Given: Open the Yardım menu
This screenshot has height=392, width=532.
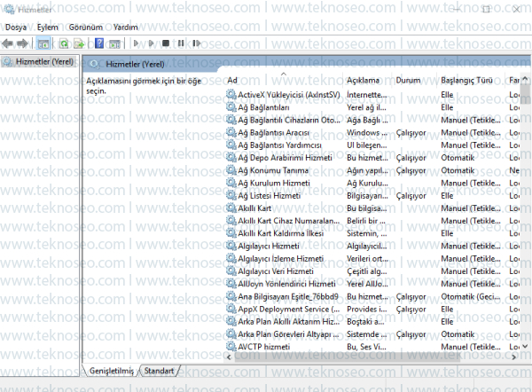Looking at the screenshot, I should (x=126, y=27).
